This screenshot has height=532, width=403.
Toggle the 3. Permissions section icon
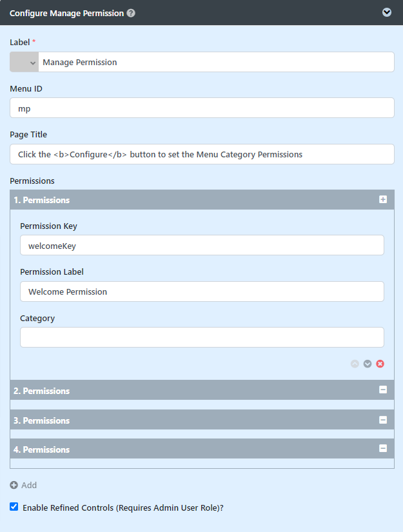point(383,420)
